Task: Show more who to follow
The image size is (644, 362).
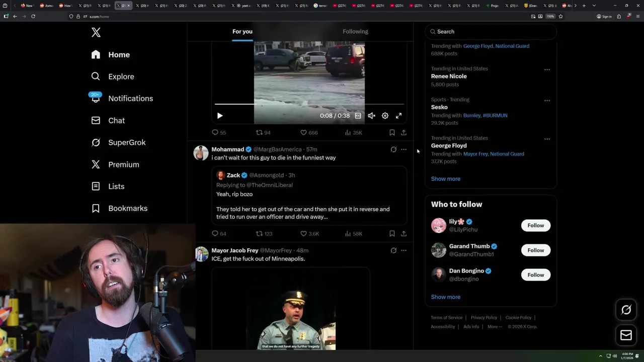Action: [446, 297]
